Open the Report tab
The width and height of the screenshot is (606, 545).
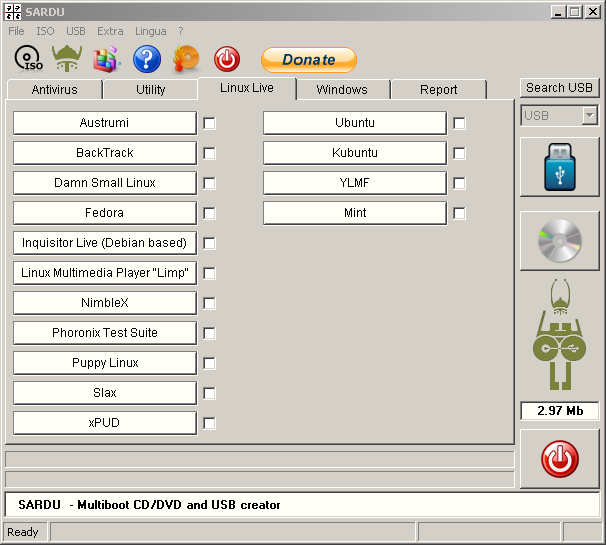click(x=439, y=90)
